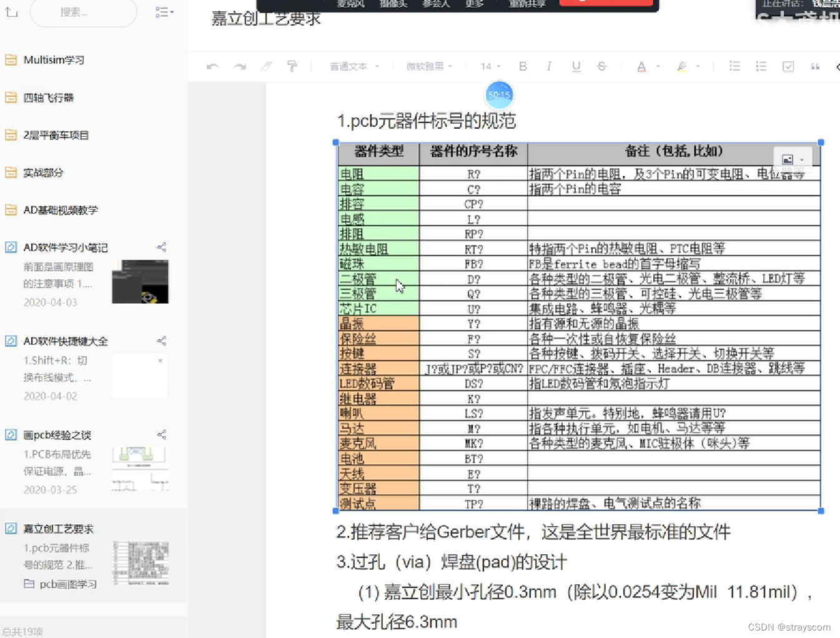
Task: Open the 画pcb经验之谈 note
Action: pyautogui.click(x=57, y=435)
